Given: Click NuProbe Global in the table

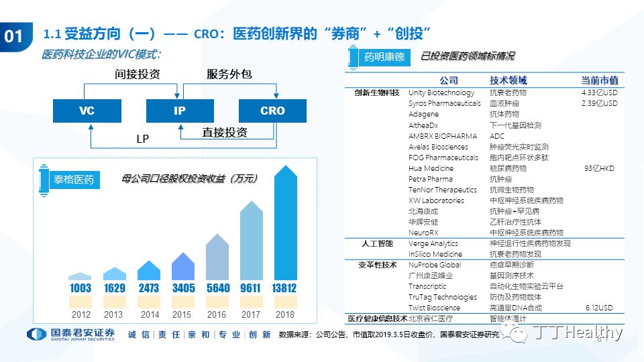Looking at the screenshot, I should pos(435,265).
